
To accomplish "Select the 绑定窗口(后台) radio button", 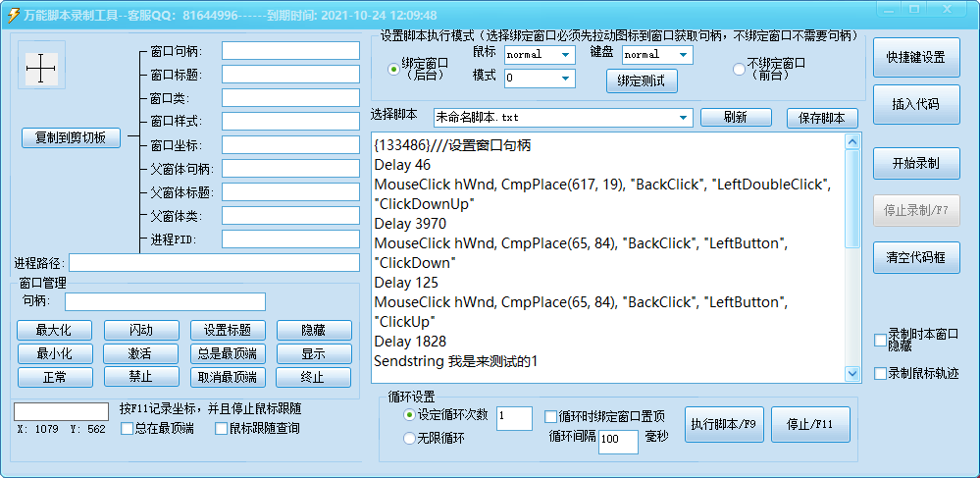I will click(394, 69).
